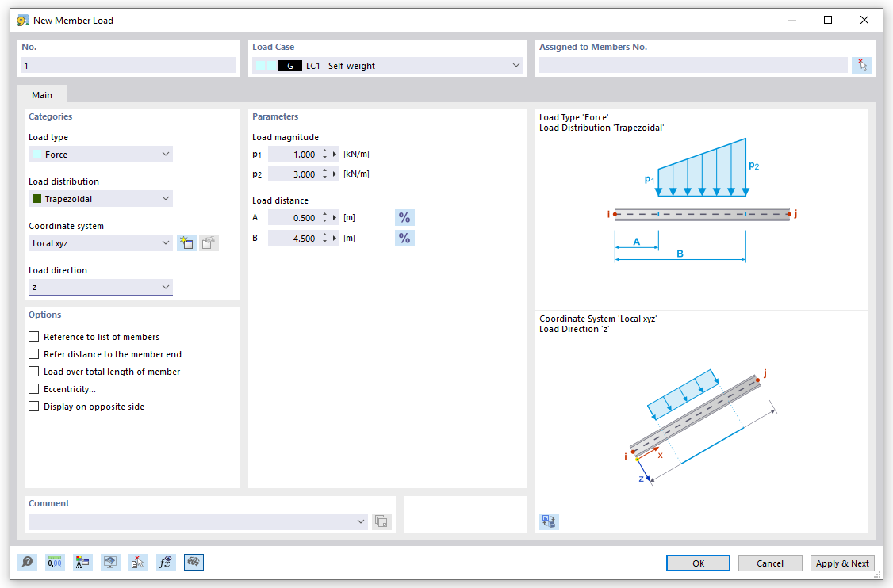The width and height of the screenshot is (893, 588).
Task: Toggle percent mode for distance B
Action: [x=404, y=238]
